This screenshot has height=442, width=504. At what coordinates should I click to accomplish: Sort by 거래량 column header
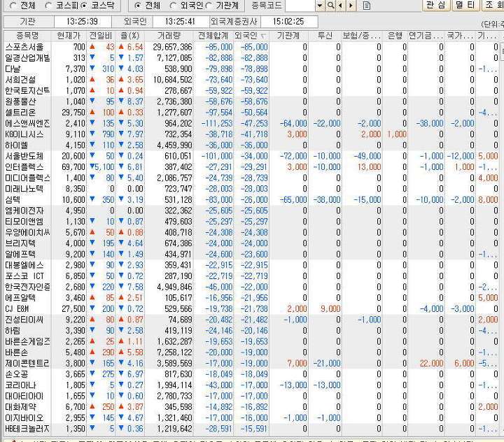(x=169, y=36)
